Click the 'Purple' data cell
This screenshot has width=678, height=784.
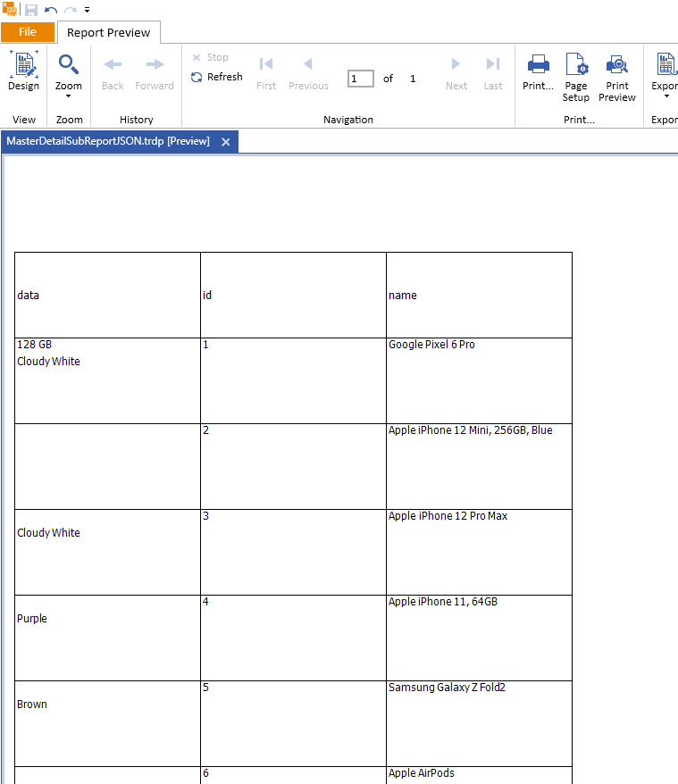click(x=107, y=638)
